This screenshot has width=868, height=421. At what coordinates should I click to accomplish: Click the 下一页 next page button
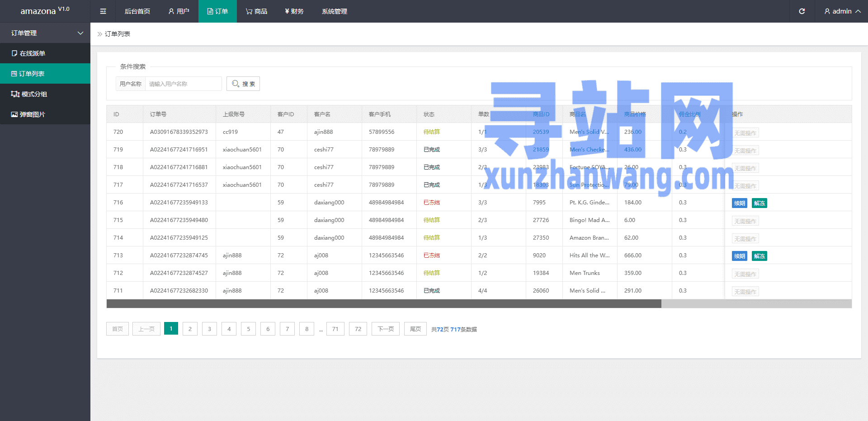click(x=385, y=329)
